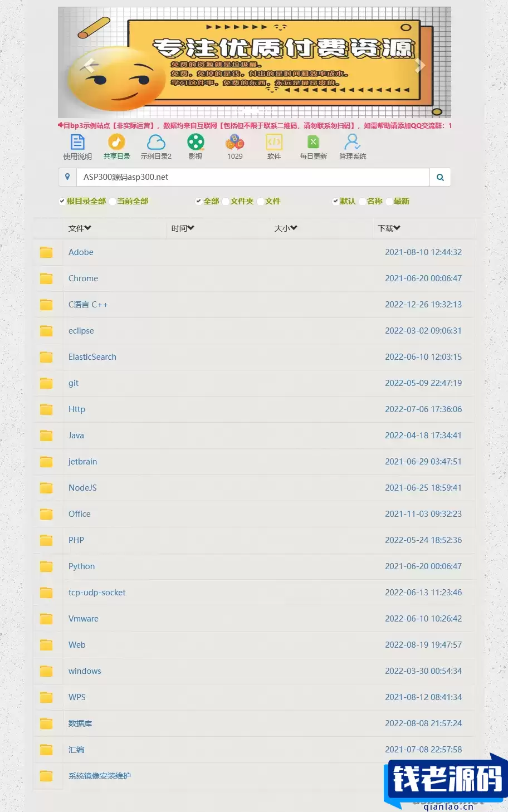Click the location pin icon beside search box
The height and width of the screenshot is (812, 508).
[67, 177]
